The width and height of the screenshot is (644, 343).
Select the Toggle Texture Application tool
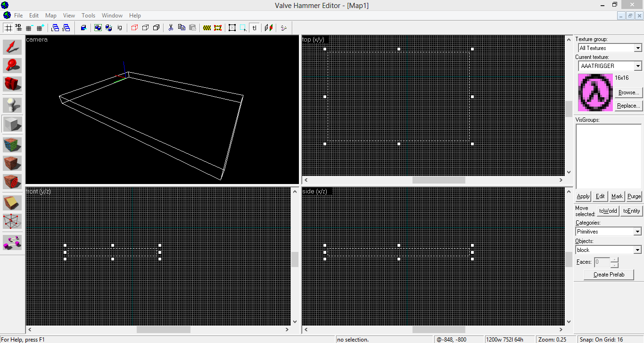pyautogui.click(x=13, y=144)
